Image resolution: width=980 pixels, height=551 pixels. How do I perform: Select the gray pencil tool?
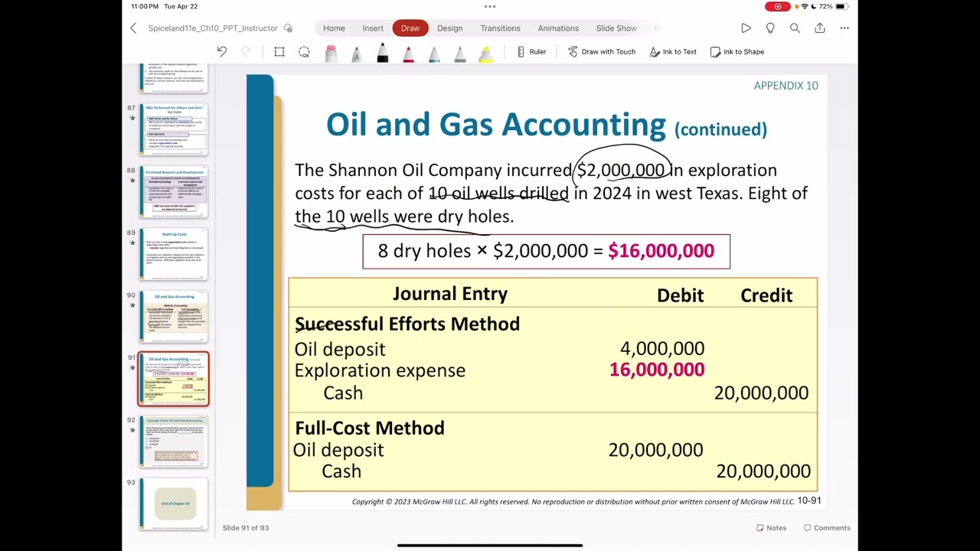pyautogui.click(x=356, y=53)
